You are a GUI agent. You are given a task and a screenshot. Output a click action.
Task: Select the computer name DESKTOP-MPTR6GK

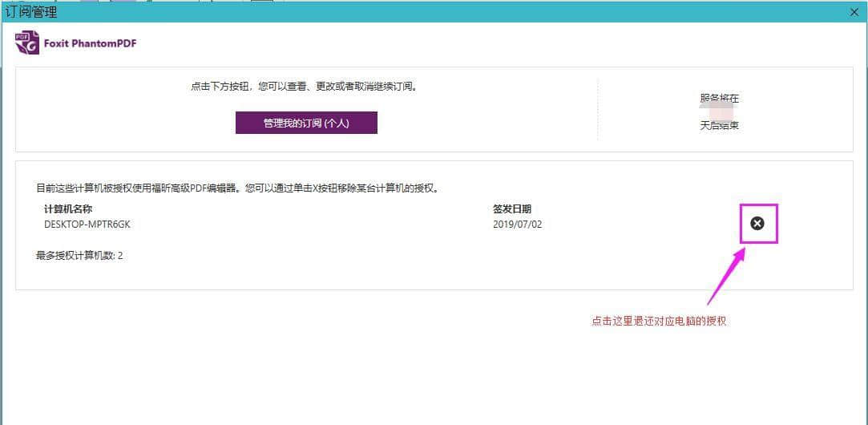click(87, 225)
